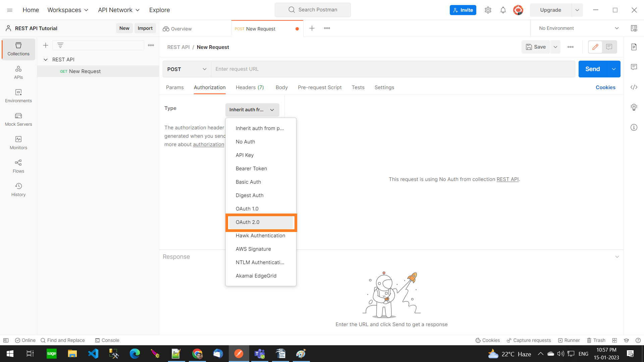Choose API Key option
This screenshot has height=362, width=644.
(261, 155)
